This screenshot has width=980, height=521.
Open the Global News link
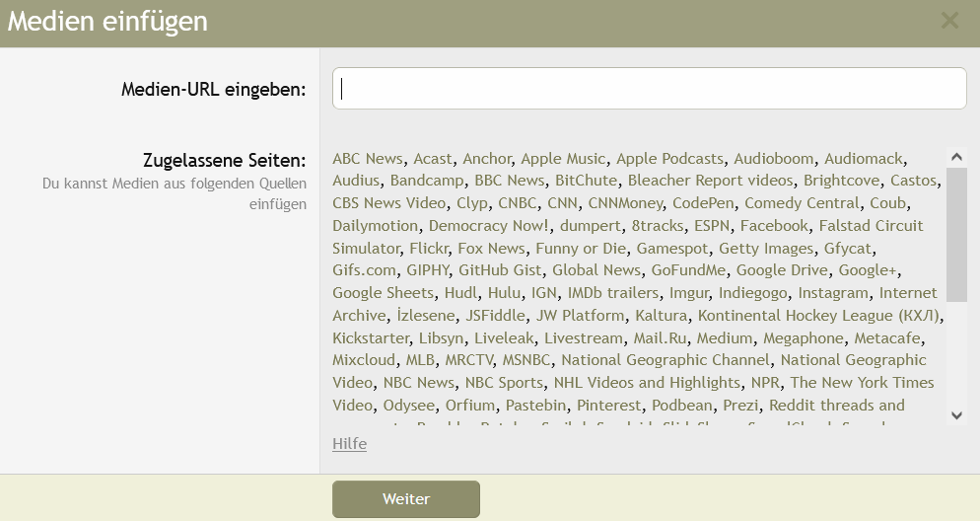pyautogui.click(x=596, y=270)
